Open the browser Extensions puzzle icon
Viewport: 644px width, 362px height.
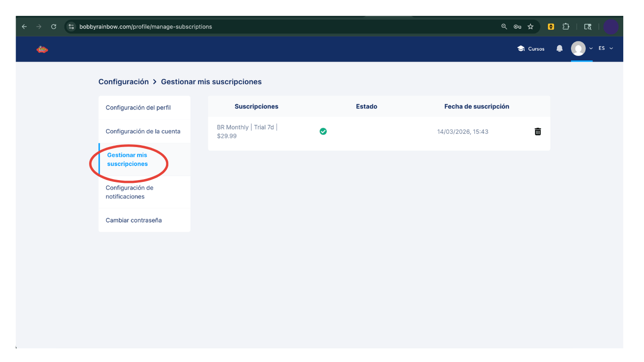pyautogui.click(x=566, y=27)
